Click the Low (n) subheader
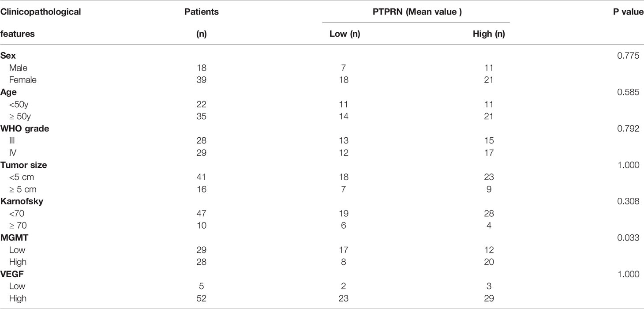The image size is (644, 309). 345,34
